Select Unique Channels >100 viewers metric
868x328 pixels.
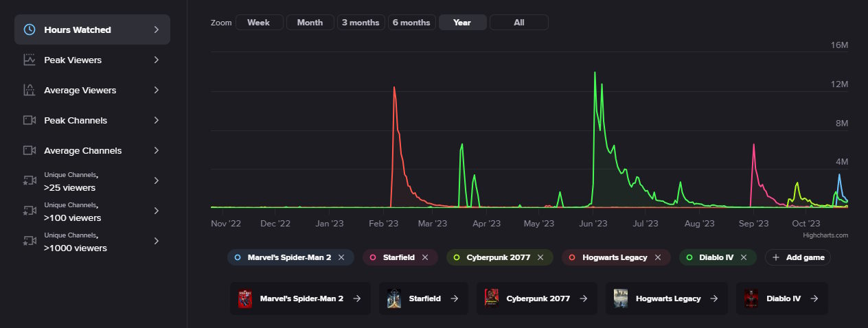pyautogui.click(x=92, y=211)
